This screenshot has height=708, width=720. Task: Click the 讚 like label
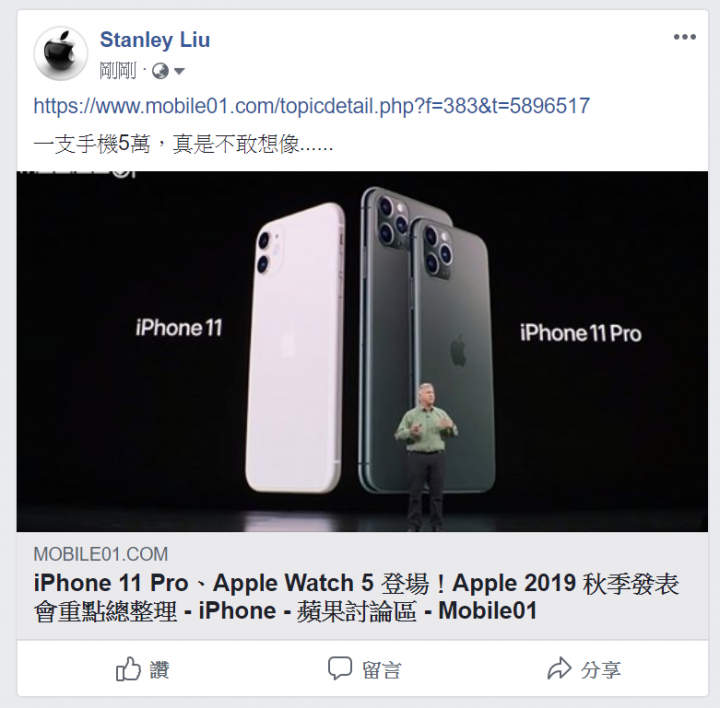click(x=160, y=670)
